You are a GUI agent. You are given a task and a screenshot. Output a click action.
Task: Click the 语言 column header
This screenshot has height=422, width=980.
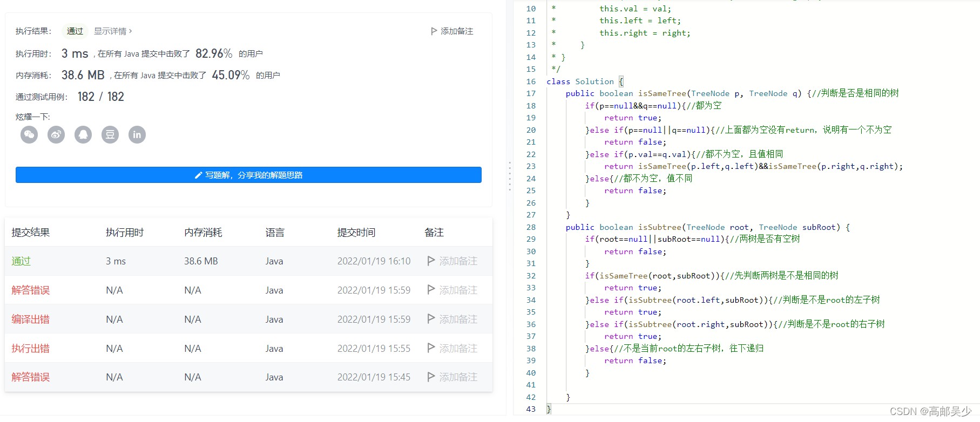[x=275, y=233]
